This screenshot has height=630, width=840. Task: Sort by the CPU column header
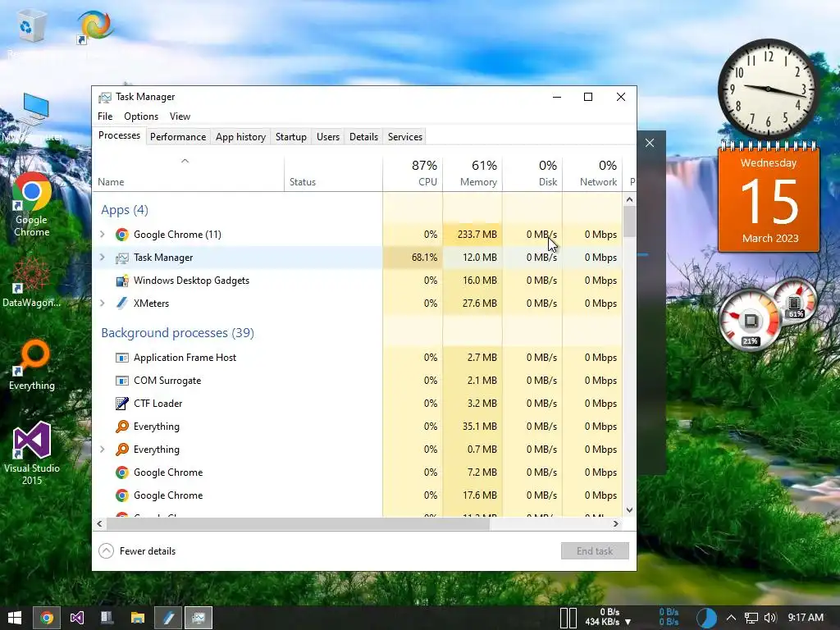point(413,173)
